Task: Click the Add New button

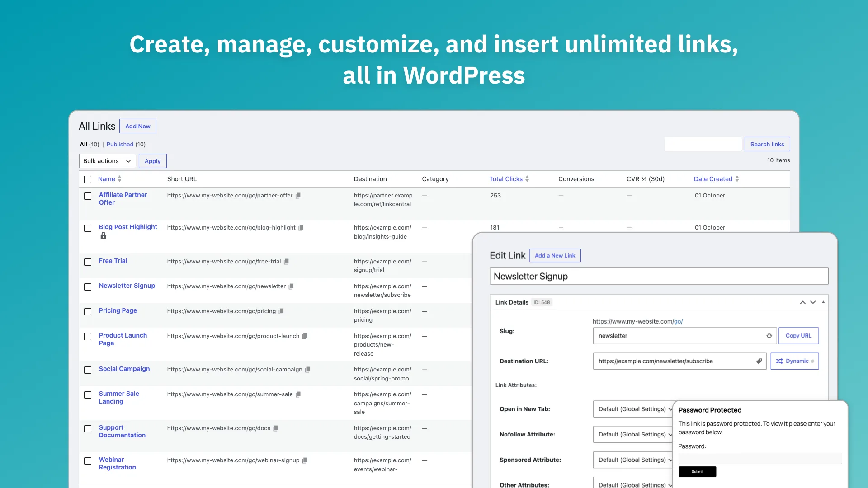Action: [x=138, y=126]
